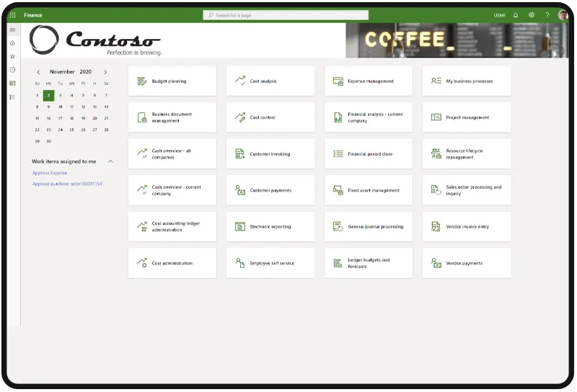Open the settings gear icon
Screen dimensions: 577x392
point(532,15)
